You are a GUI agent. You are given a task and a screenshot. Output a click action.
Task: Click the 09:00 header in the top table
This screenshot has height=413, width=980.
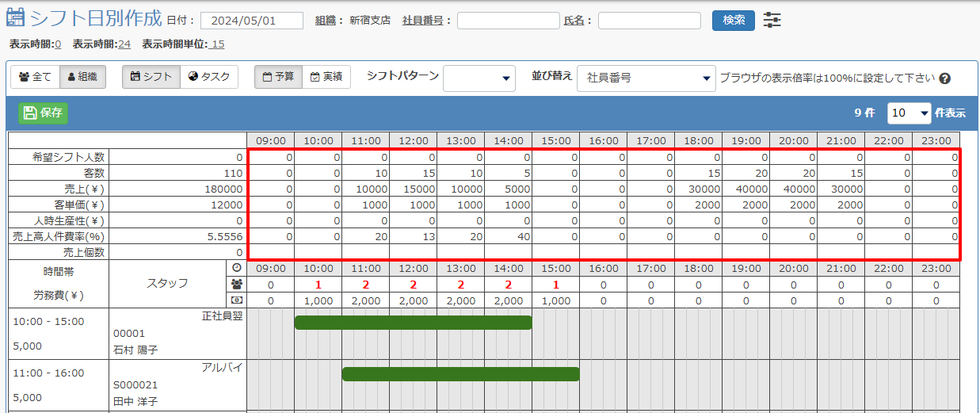pyautogui.click(x=270, y=140)
